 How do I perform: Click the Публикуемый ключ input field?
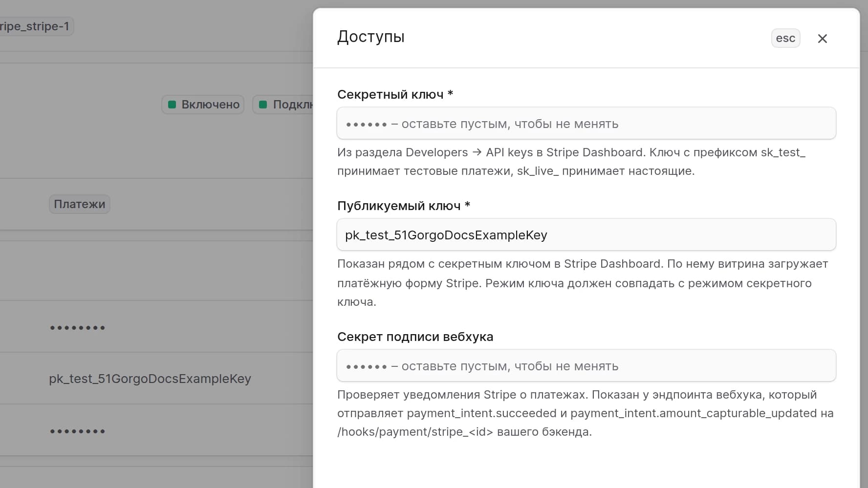(586, 235)
